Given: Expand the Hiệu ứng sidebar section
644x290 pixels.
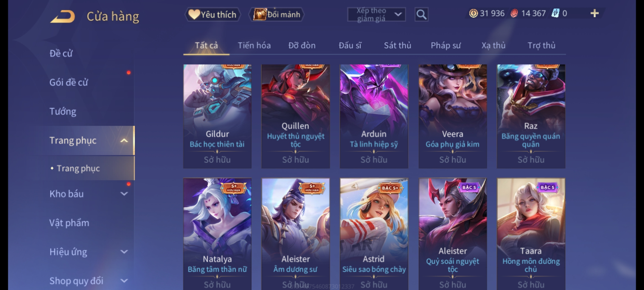Looking at the screenshot, I should point(124,252).
